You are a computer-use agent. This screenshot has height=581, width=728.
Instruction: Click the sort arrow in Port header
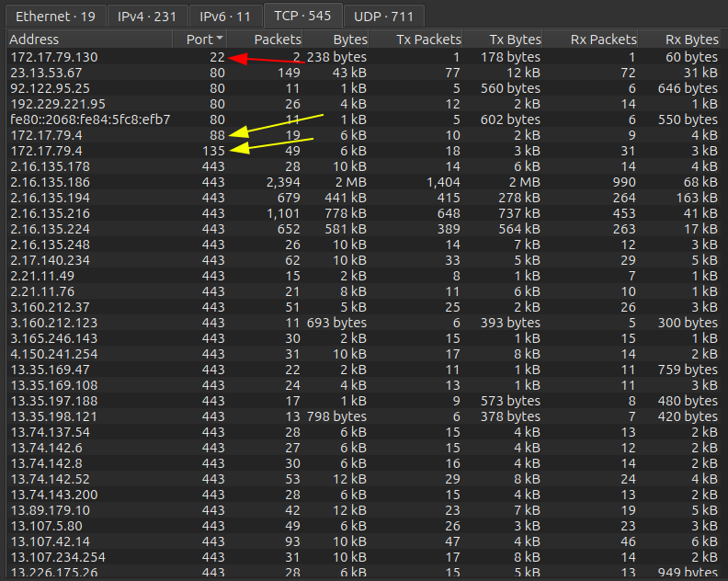219,40
